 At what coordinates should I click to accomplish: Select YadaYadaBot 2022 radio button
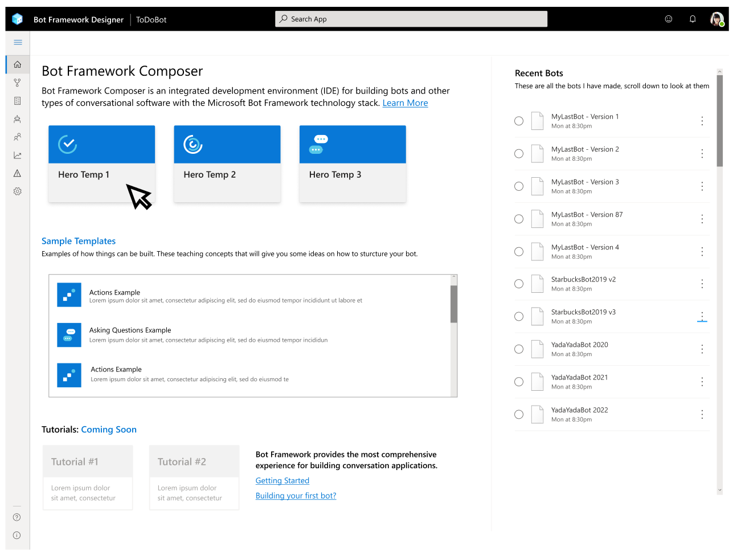pyautogui.click(x=519, y=414)
